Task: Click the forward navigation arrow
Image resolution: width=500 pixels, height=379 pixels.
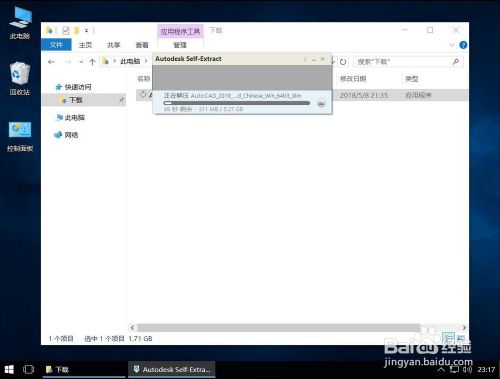Action: click(68, 62)
